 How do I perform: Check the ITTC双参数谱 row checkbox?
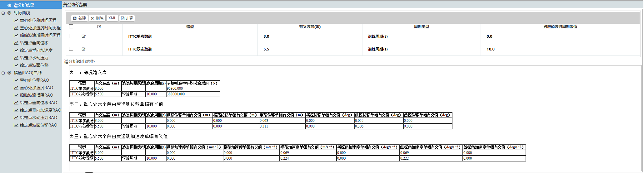tap(71, 49)
